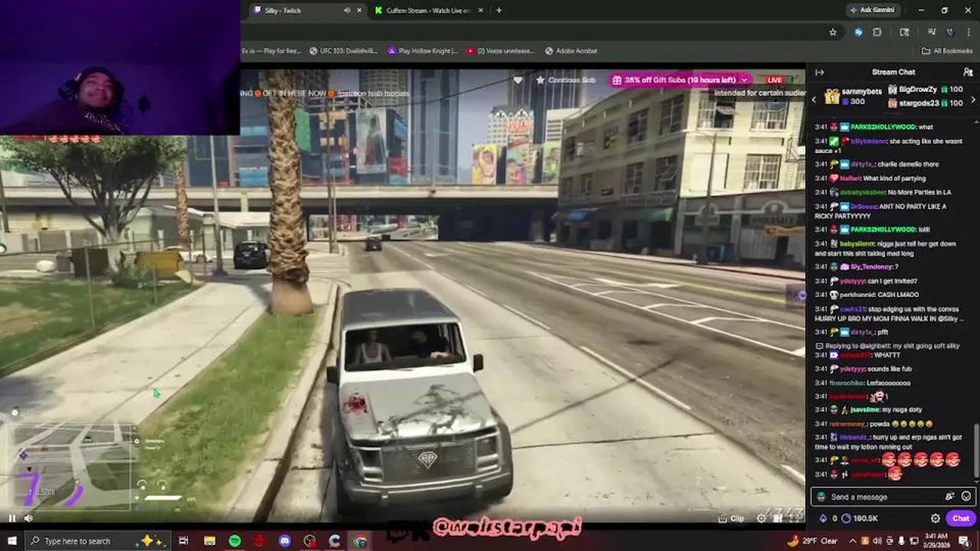Show previous gift leaderboard entries
Viewport: 980px width, 551px height.
coord(814,100)
